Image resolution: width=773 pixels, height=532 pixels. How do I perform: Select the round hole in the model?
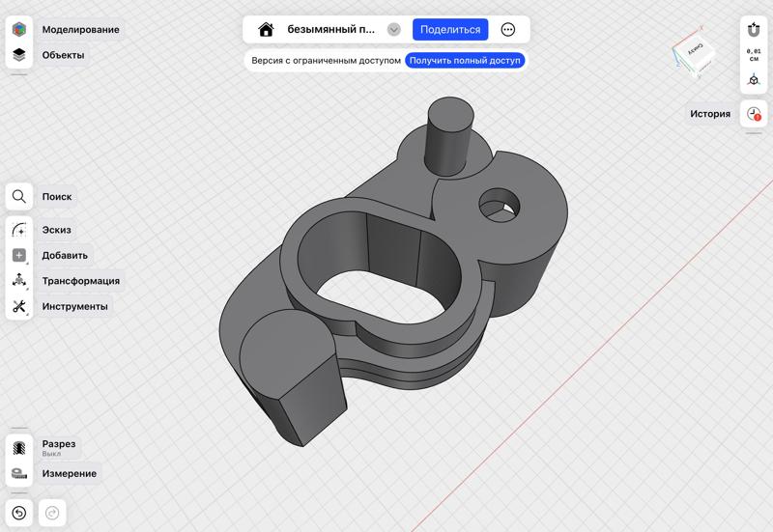(x=500, y=205)
